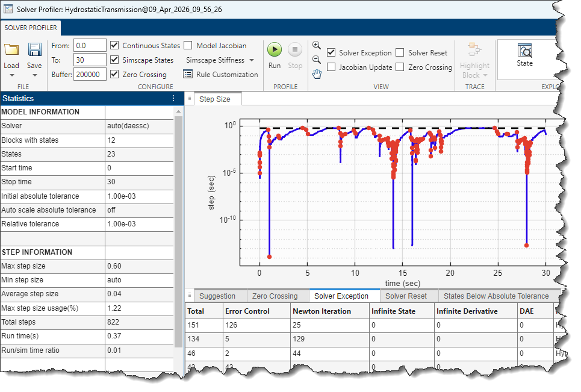Image resolution: width=581 pixels, height=392 pixels.
Task: Open the dropdown arrow under Load
Action: point(11,76)
